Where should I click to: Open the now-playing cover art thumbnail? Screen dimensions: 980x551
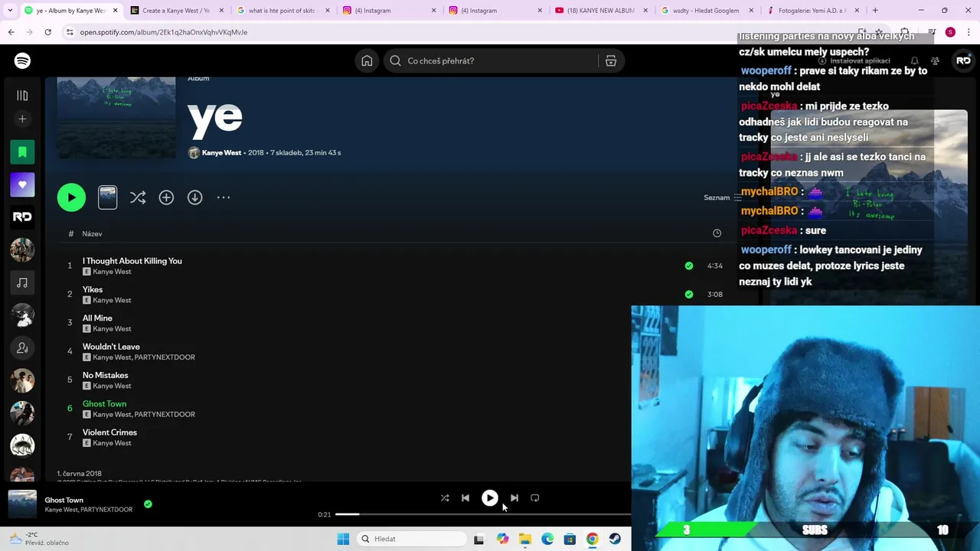click(x=22, y=504)
